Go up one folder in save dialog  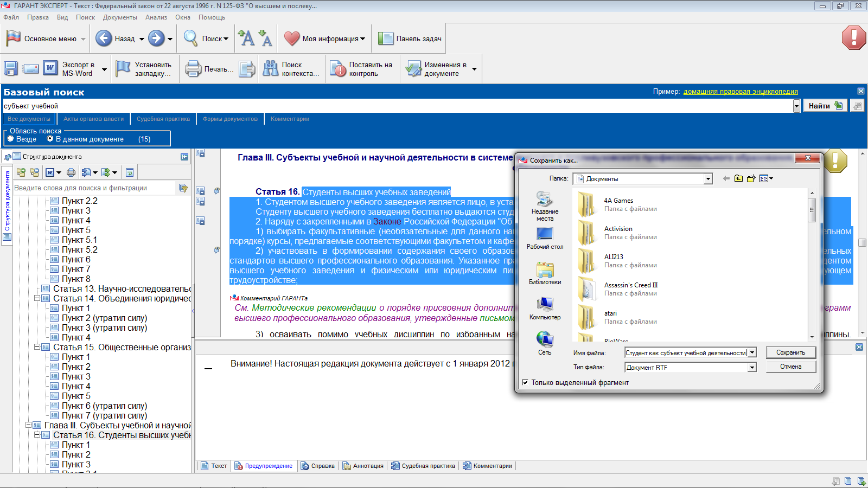(738, 178)
